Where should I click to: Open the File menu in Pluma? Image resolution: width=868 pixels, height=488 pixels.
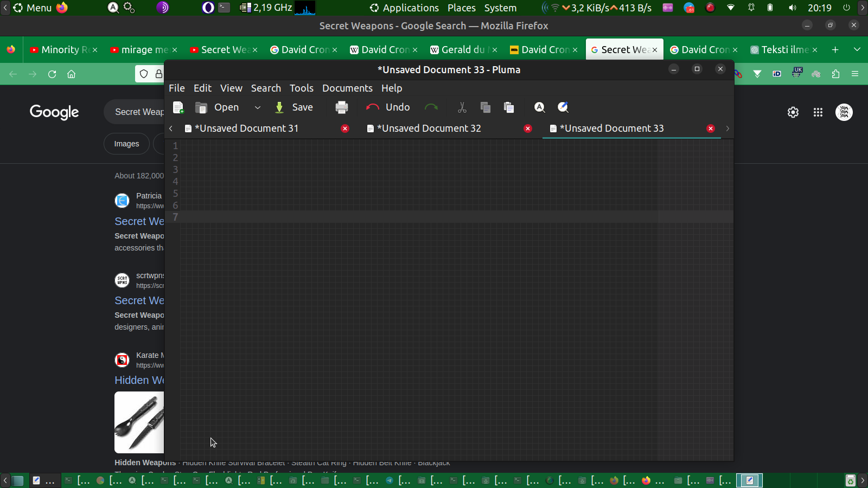(177, 88)
